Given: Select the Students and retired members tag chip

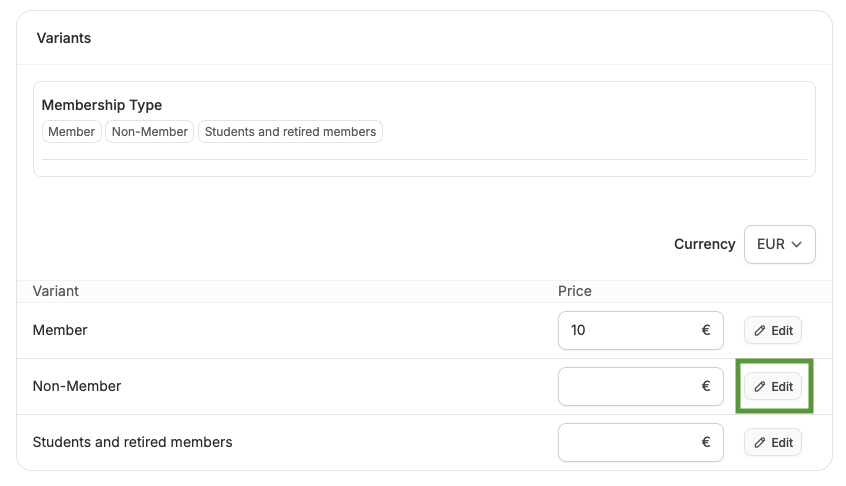Looking at the screenshot, I should pyautogui.click(x=290, y=132).
